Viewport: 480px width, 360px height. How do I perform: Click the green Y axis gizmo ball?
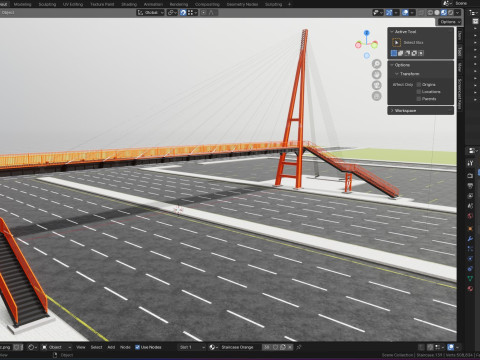(x=375, y=44)
